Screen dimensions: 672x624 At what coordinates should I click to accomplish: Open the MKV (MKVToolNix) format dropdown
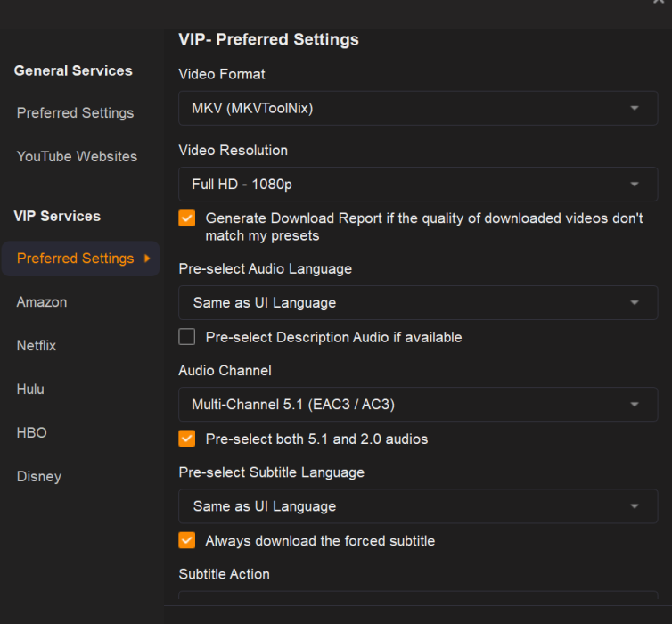[418, 108]
